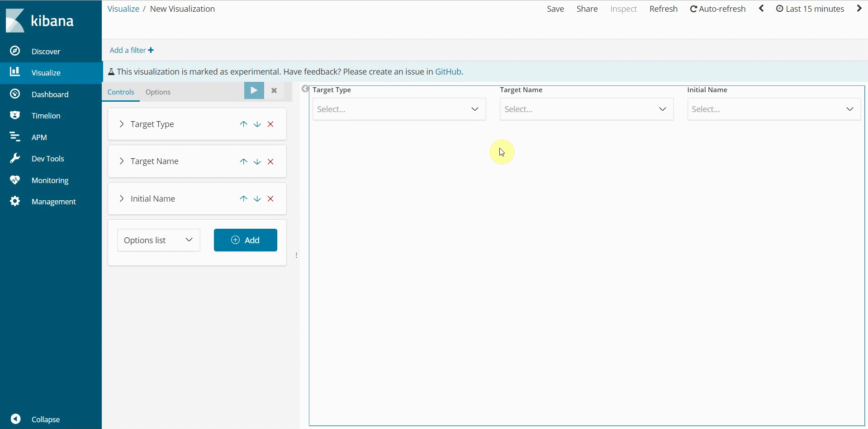Switch to the Options tab
The image size is (868, 429).
(x=157, y=92)
